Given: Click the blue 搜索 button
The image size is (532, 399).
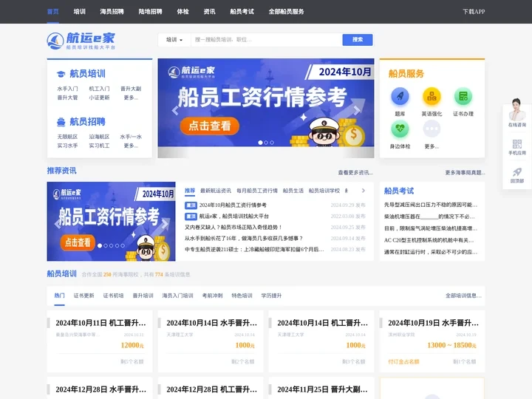Looking at the screenshot, I should (x=358, y=40).
